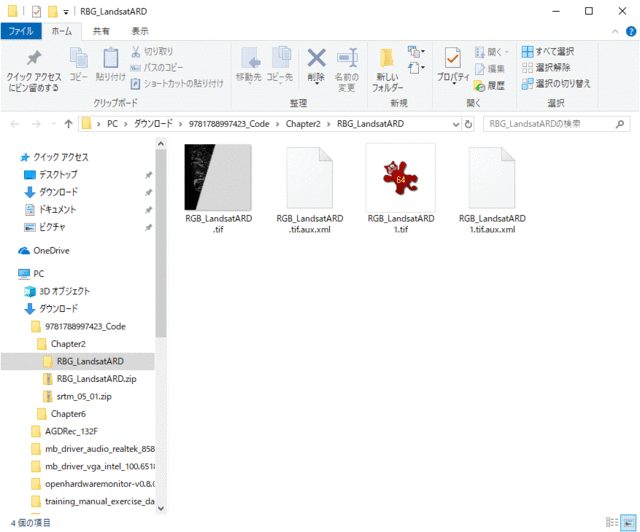This screenshot has width=640, height=532.
Task: Collapse the ribbon with the chevron
Action: click(x=615, y=31)
